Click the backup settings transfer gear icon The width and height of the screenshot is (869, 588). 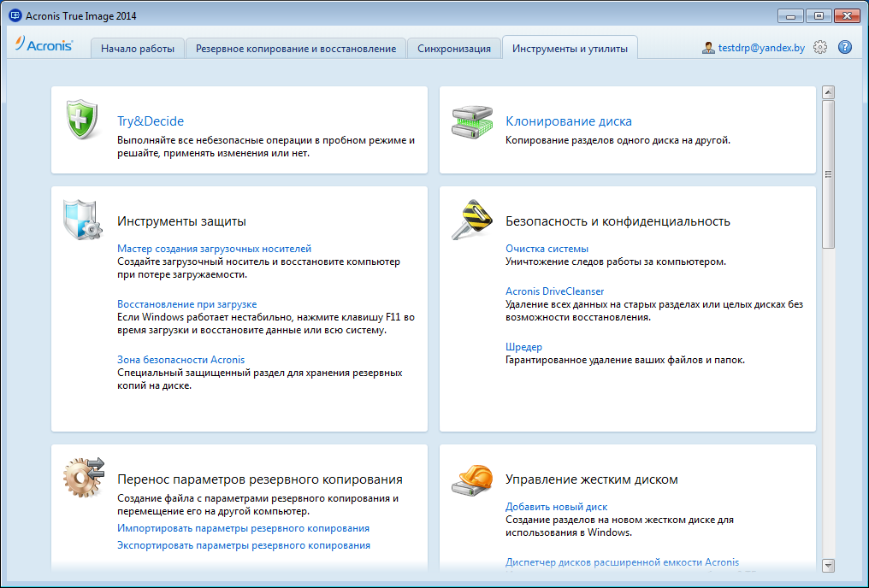tap(83, 479)
